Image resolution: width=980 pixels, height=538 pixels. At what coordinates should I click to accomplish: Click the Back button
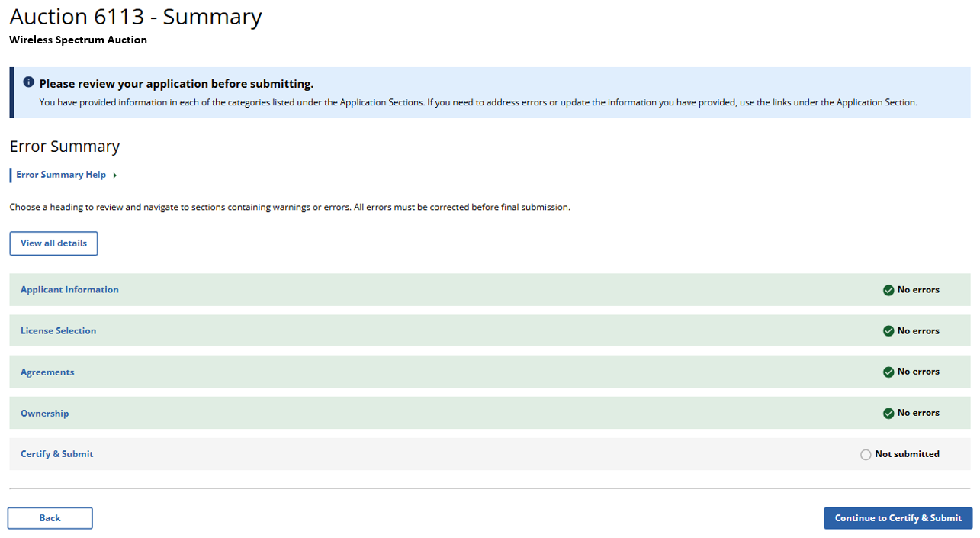pyautogui.click(x=50, y=518)
